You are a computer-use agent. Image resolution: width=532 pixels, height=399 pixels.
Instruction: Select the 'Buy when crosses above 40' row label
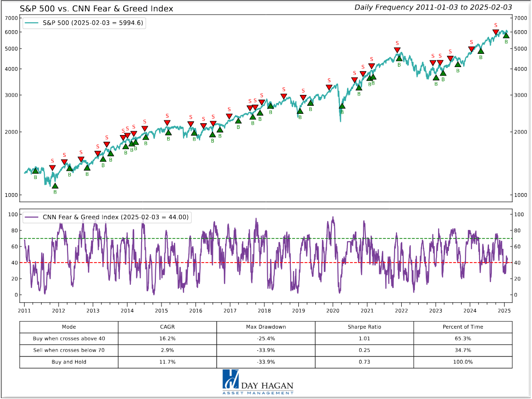pos(69,339)
